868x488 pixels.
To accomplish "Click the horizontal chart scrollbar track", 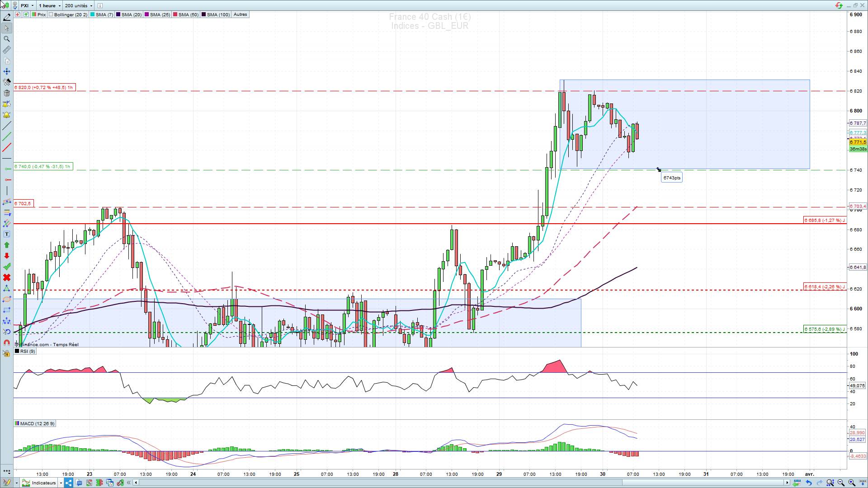I will pyautogui.click(x=362, y=483).
